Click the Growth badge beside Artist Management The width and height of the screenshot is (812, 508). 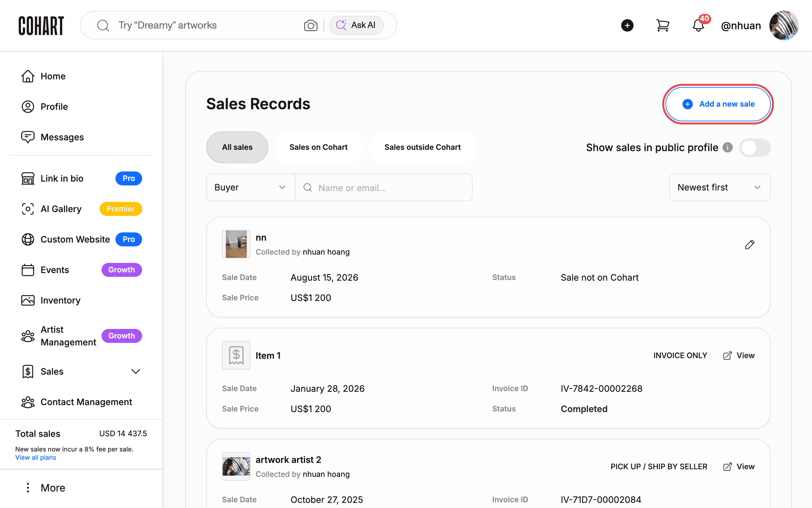121,336
